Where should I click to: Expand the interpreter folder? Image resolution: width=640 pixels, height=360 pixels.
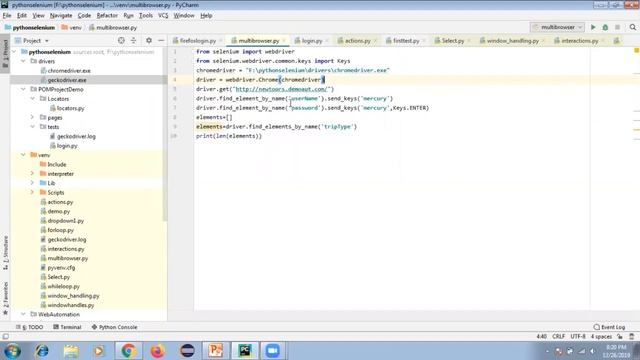point(33,173)
